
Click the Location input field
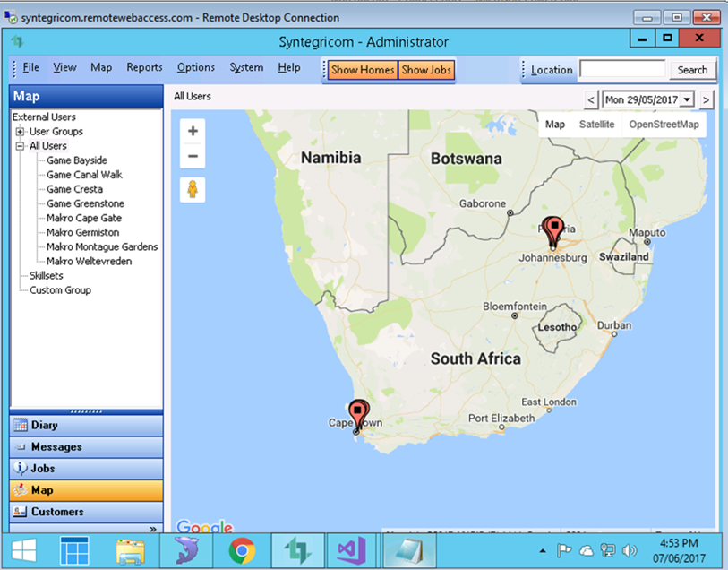point(621,70)
